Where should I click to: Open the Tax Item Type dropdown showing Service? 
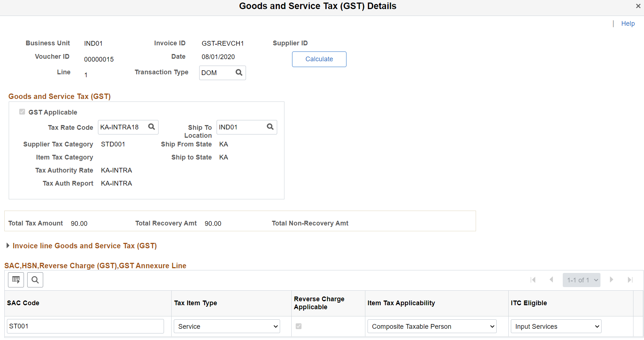coord(226,326)
